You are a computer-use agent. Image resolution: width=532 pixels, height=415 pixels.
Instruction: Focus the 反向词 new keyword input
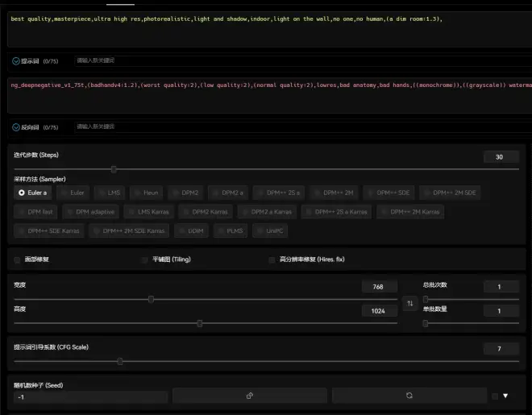303,127
